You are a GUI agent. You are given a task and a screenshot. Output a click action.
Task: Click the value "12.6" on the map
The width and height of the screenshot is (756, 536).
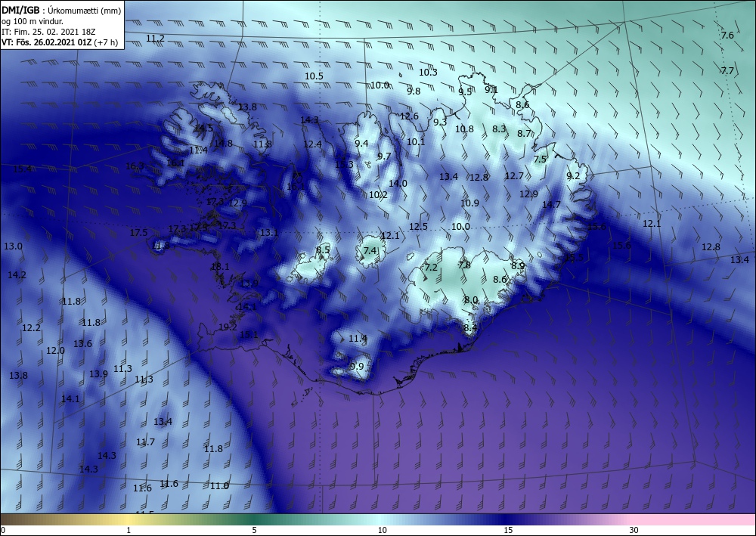(409, 116)
